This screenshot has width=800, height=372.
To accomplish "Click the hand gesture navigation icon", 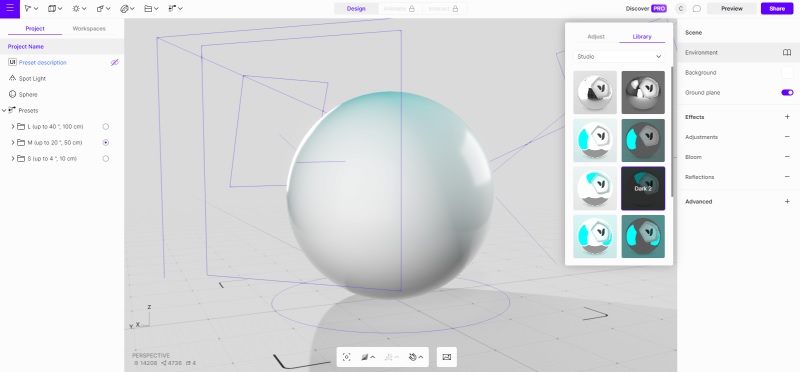I will tap(413, 357).
